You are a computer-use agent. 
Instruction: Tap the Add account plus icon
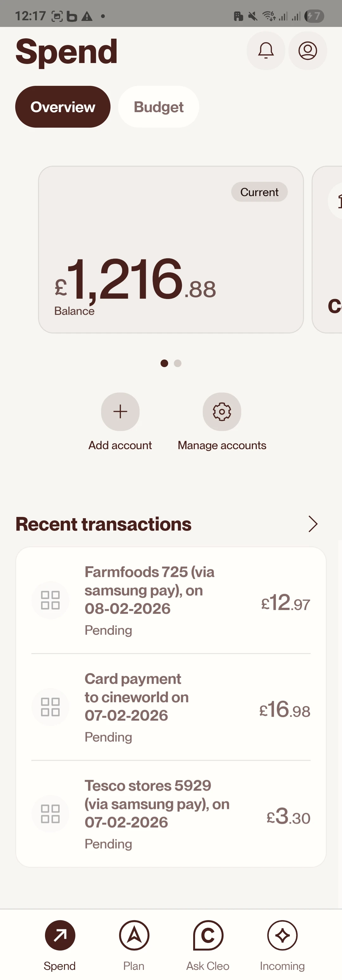pyautogui.click(x=120, y=412)
